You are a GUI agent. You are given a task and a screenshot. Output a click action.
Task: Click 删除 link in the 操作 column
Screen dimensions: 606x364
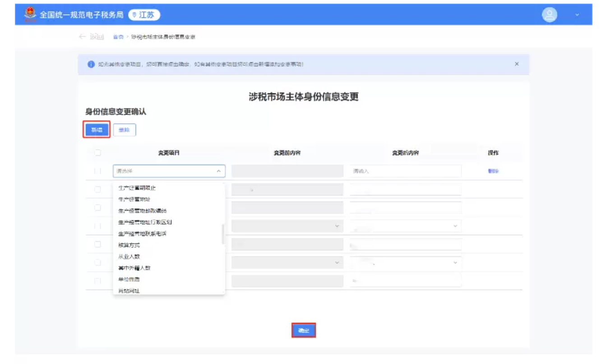[x=493, y=171]
